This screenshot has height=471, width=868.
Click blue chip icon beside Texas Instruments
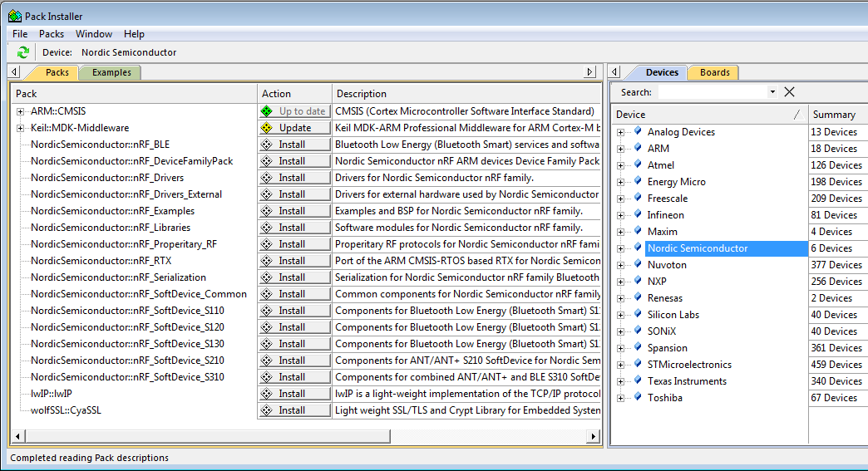coord(638,380)
